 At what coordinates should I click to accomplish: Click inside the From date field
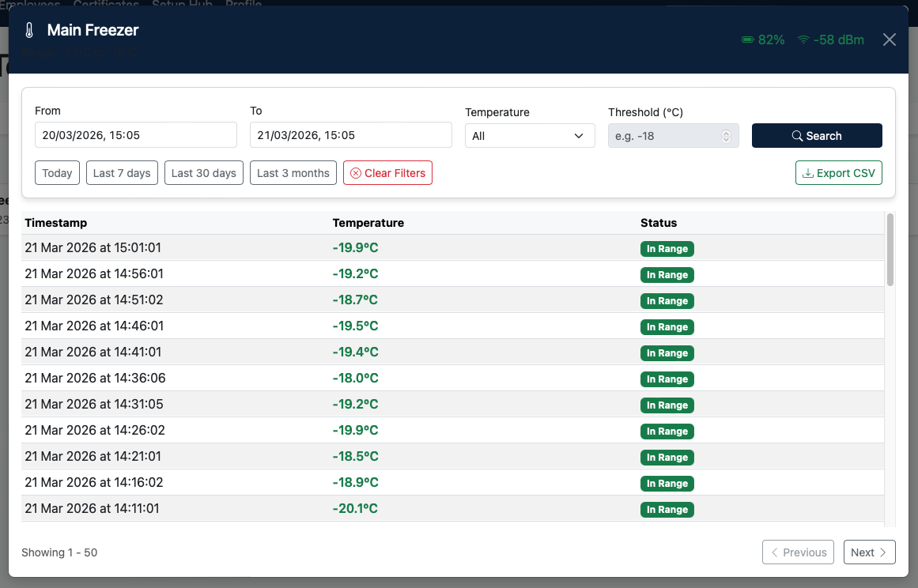(x=135, y=134)
